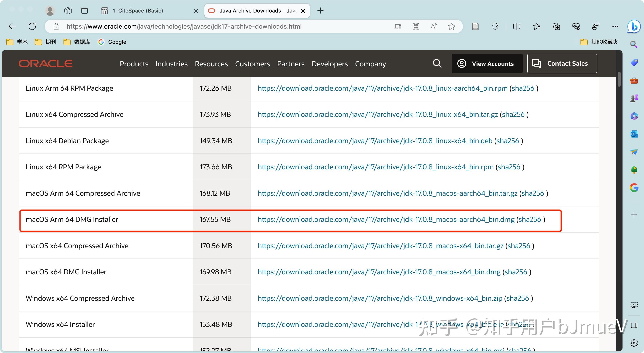
Task: Open the 学术 bookmarks folder
Action: [x=17, y=42]
